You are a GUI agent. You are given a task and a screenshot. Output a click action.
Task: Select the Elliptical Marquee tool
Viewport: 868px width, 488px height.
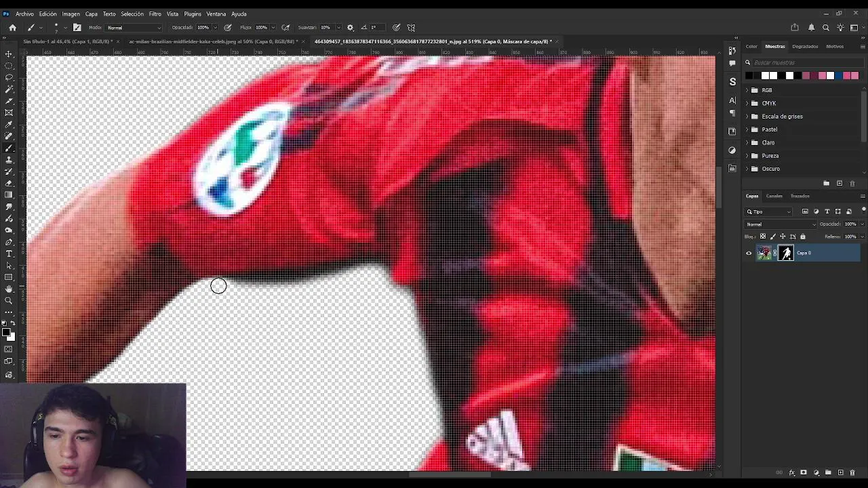click(x=9, y=66)
